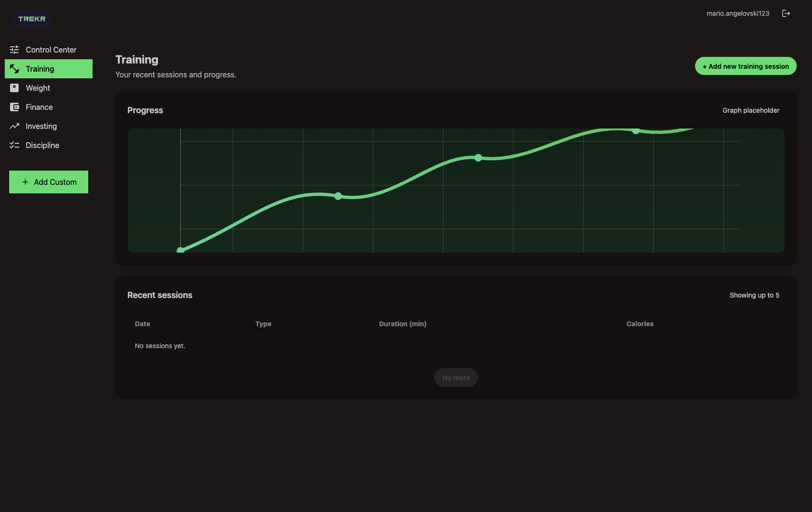812x512 pixels.
Task: Go to the Weight section
Action: pyautogui.click(x=38, y=88)
